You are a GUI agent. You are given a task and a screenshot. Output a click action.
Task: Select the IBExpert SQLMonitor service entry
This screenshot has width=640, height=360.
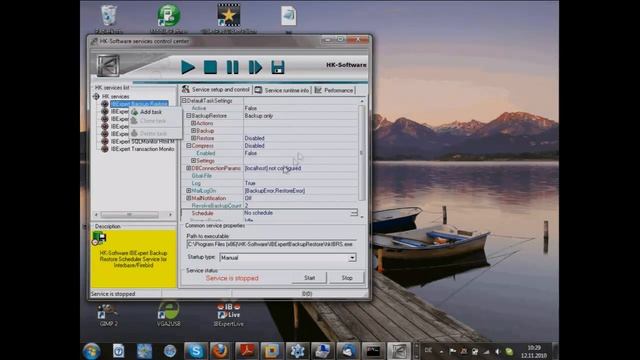coord(142,141)
